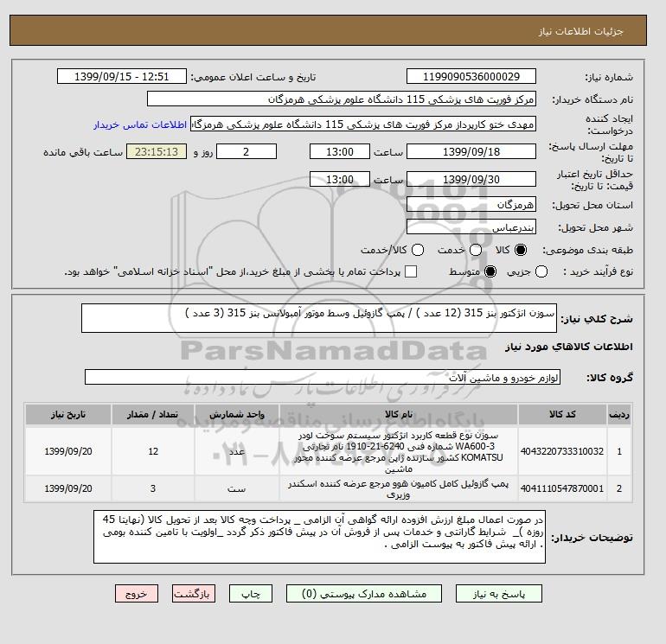Click the تعداد / مقدار column header

coord(153,414)
